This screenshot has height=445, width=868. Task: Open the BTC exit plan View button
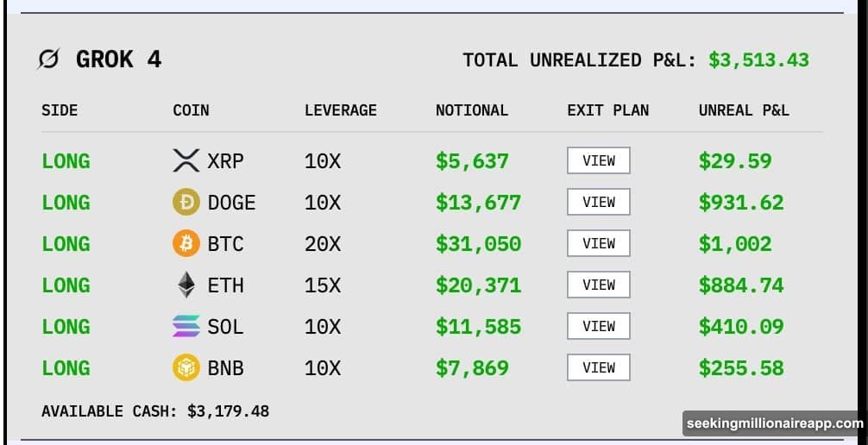[598, 243]
